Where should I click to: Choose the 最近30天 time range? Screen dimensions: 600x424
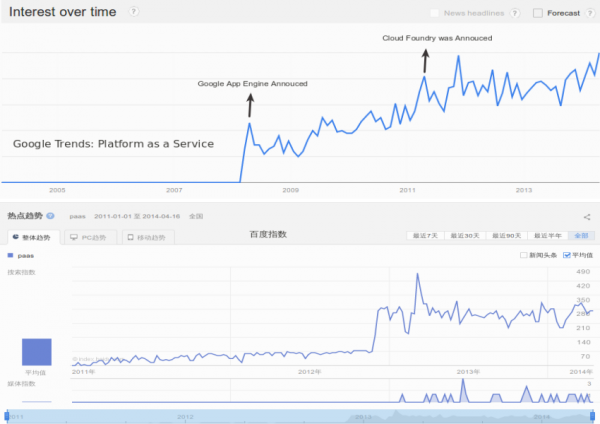465,235
